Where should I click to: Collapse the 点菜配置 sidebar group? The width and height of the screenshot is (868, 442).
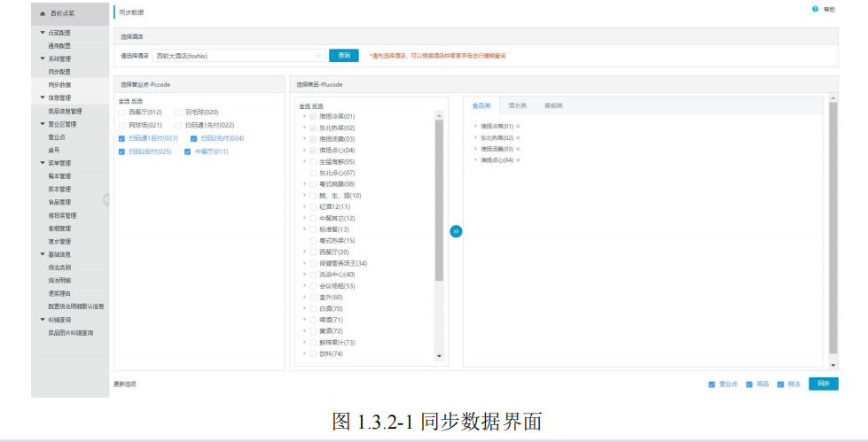click(43, 33)
